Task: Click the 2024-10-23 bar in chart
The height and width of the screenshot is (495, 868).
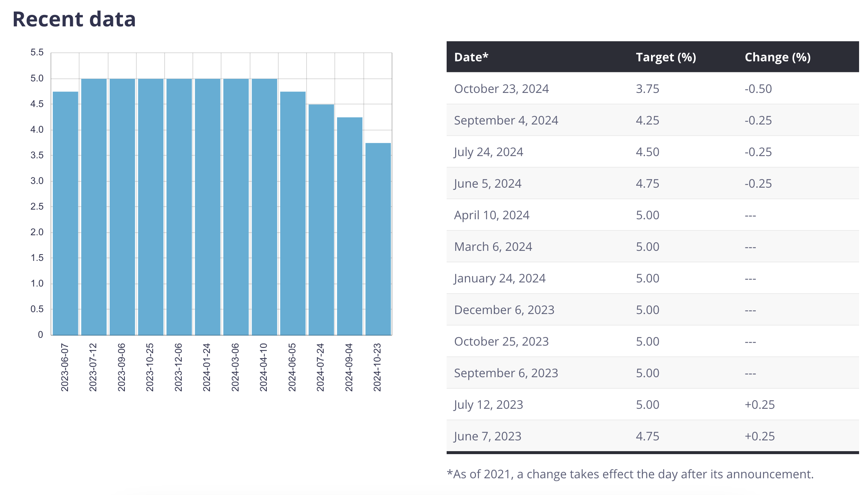Action: coord(378,239)
